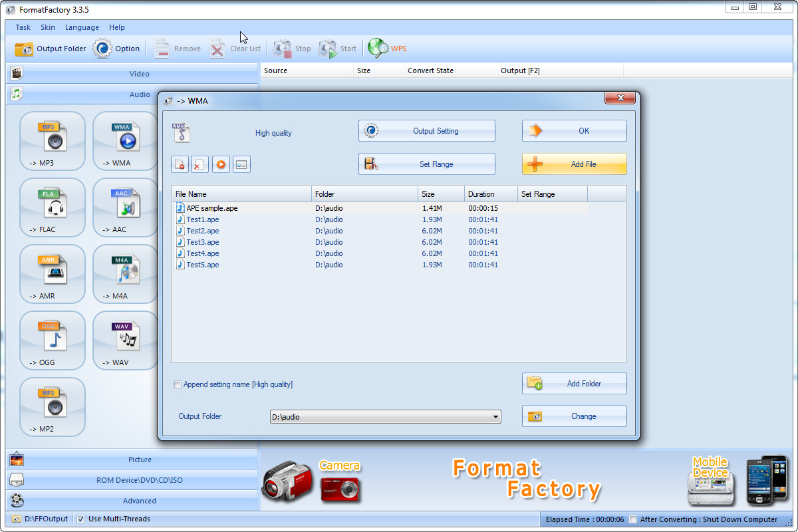Select the M4A conversion icon
Image resolution: width=798 pixels, height=532 pixels.
(125, 274)
